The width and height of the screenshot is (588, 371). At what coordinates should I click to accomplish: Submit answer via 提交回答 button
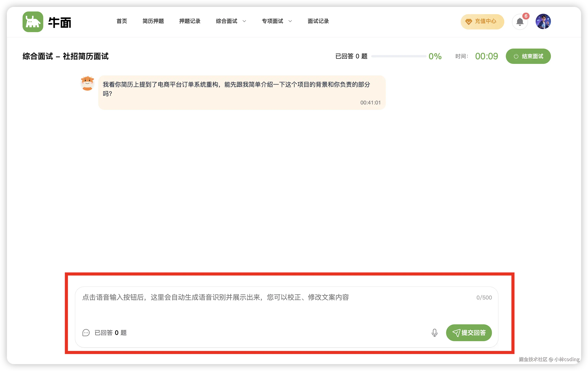pyautogui.click(x=469, y=333)
